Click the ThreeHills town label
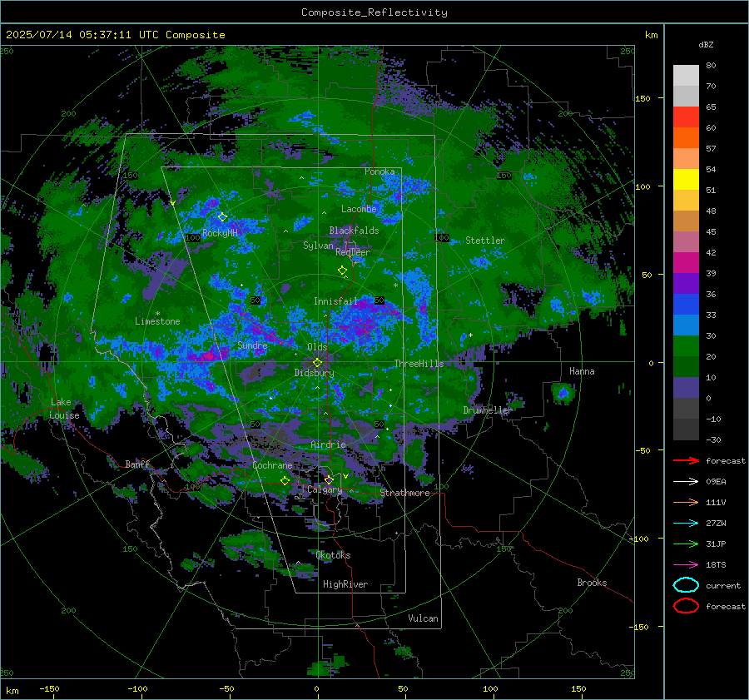Image resolution: width=749 pixels, height=700 pixels. point(419,364)
